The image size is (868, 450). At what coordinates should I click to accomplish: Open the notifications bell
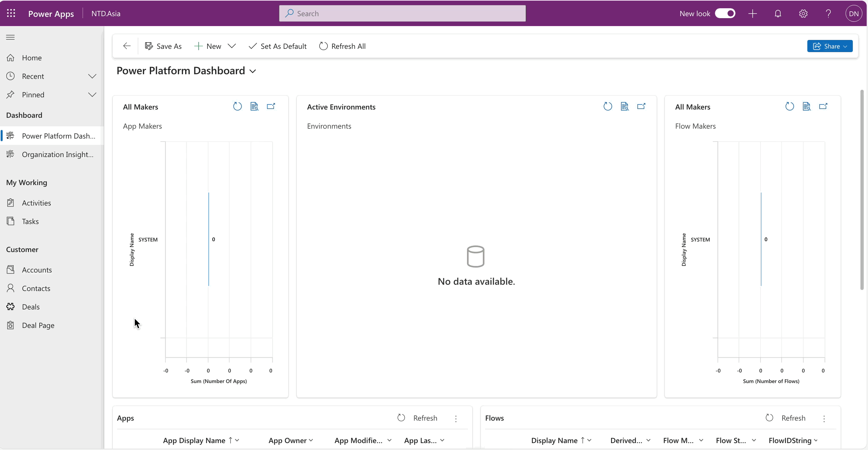click(x=778, y=14)
